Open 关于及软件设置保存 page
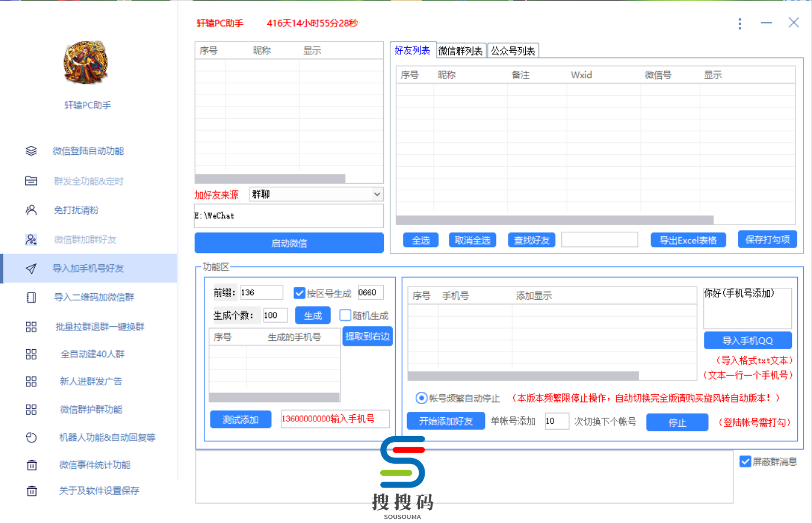 tap(99, 490)
